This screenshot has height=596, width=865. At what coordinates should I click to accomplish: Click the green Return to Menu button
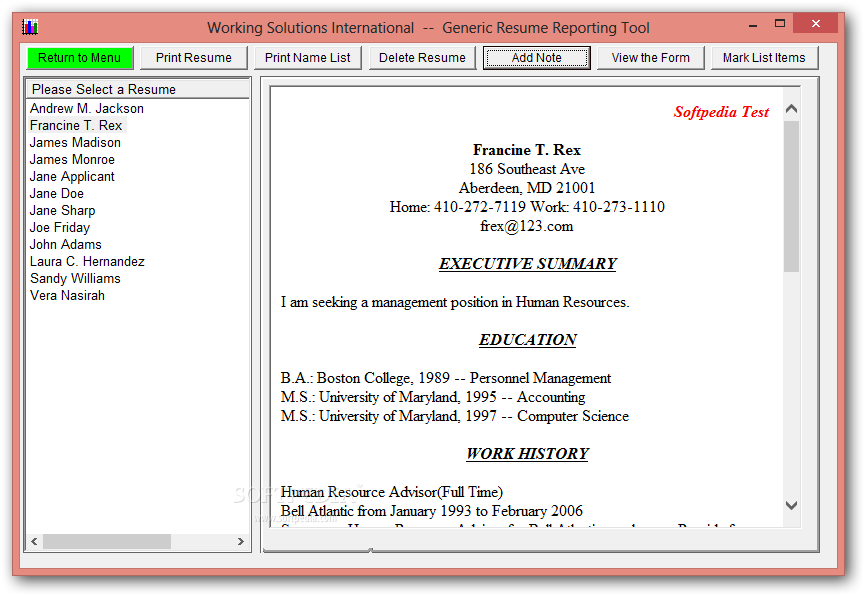coord(80,58)
